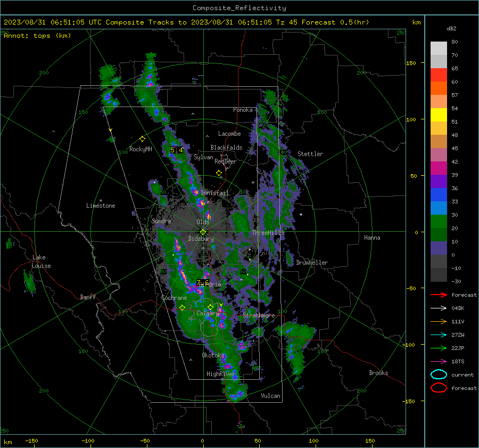Click the Innisfail label
The image size is (479, 448).
[x=214, y=193]
